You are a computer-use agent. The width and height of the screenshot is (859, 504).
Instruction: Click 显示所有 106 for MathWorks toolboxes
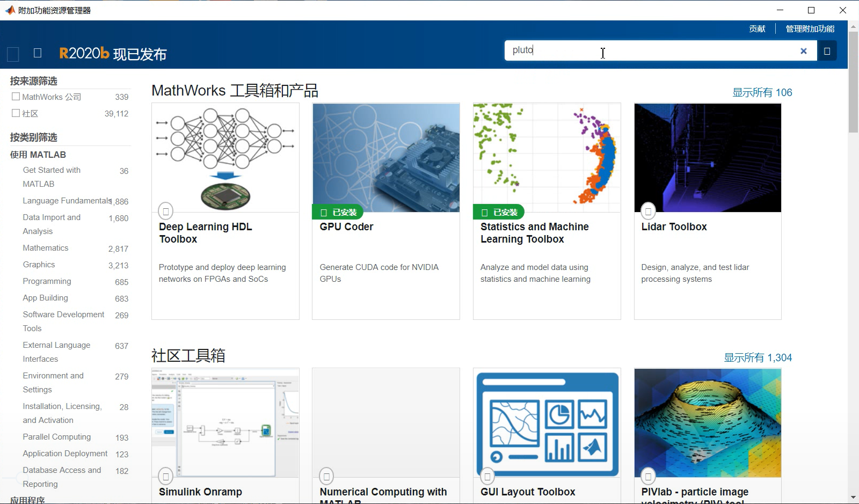click(761, 92)
